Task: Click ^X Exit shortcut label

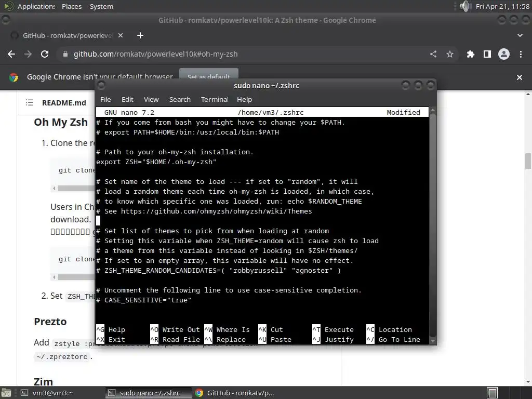Action: tap(111, 339)
